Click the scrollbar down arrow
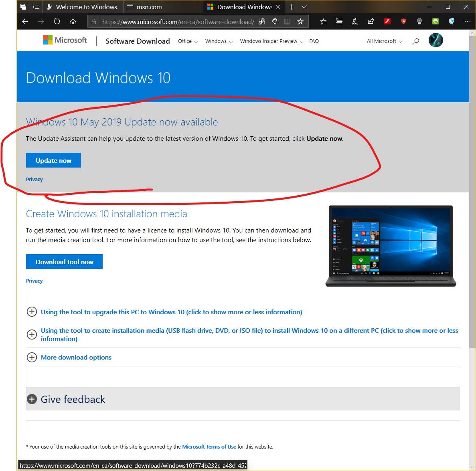This screenshot has height=471, width=476. tap(472, 467)
